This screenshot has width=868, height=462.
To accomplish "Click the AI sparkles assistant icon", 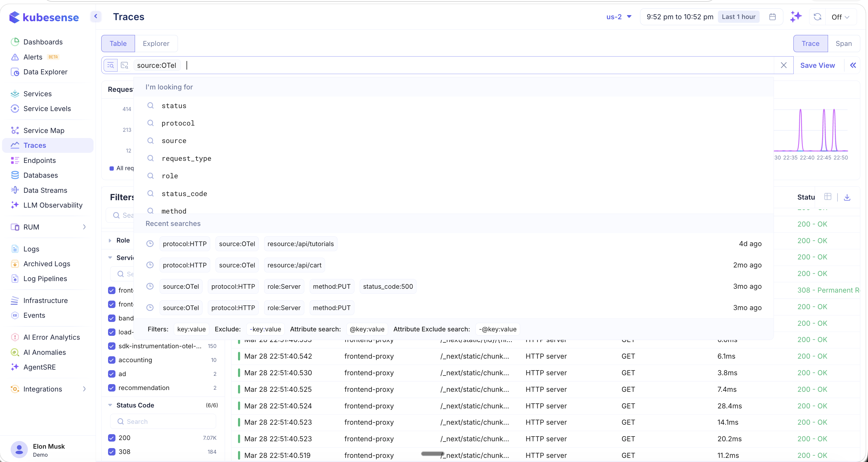I will point(796,17).
